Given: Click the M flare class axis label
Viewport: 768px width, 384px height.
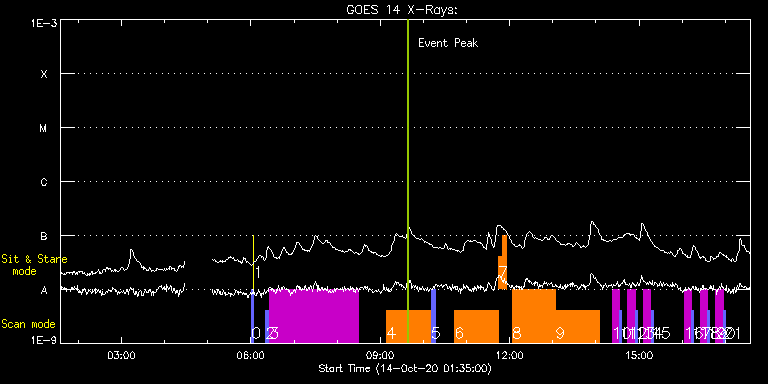Looking at the screenshot, I should pos(44,128).
